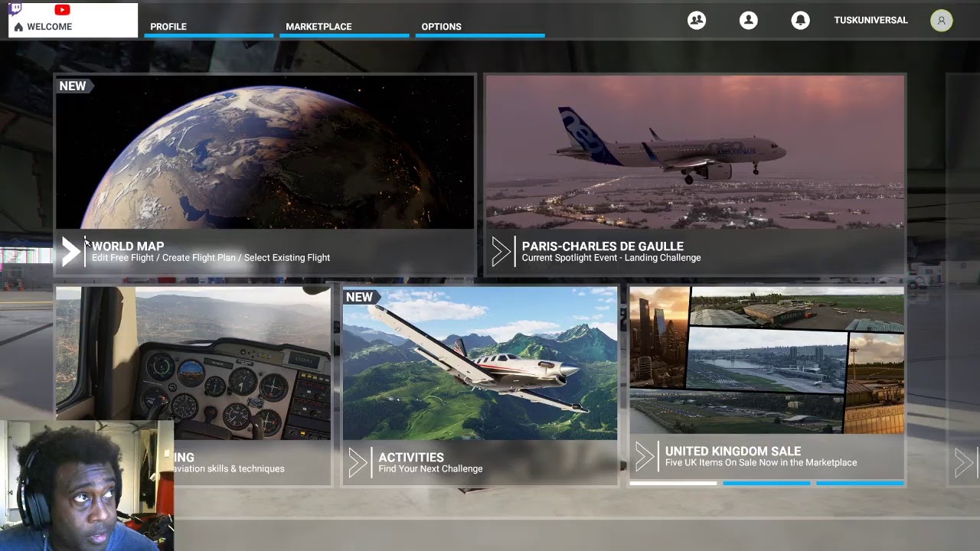Click aviation skills & techniques text

tap(229, 469)
